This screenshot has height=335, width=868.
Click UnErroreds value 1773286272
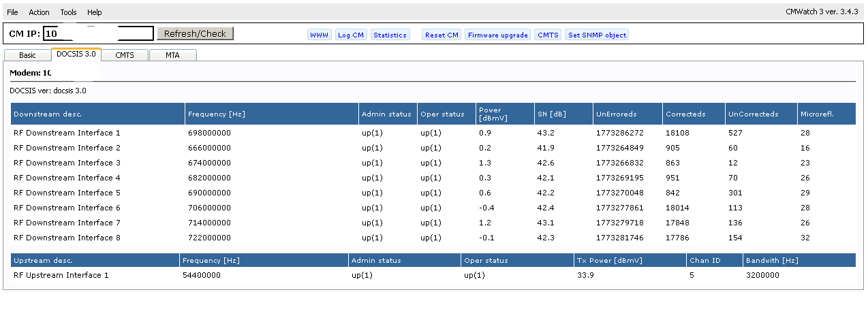click(x=619, y=133)
